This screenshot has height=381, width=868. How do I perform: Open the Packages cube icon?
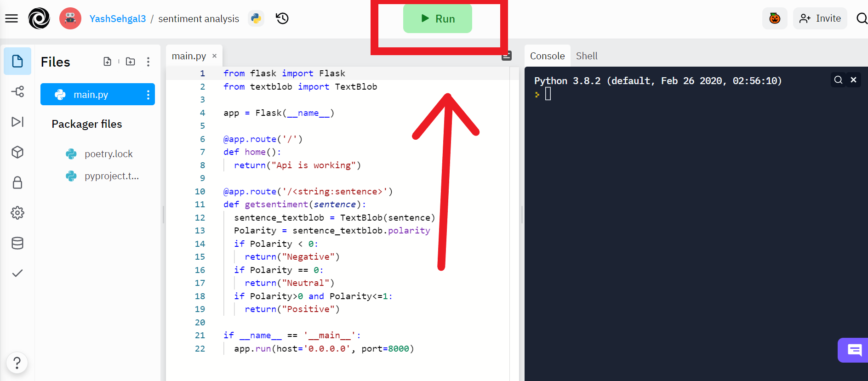pos(17,152)
